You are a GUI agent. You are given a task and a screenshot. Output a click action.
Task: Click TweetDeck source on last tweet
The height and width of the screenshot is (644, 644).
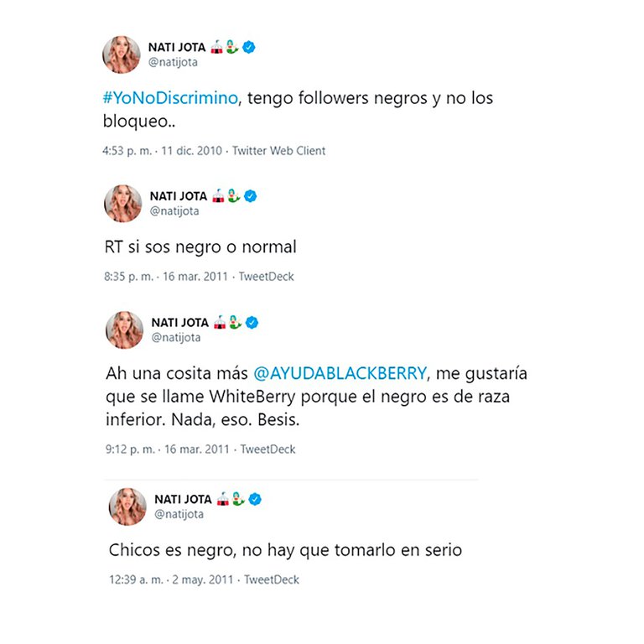[272, 579]
